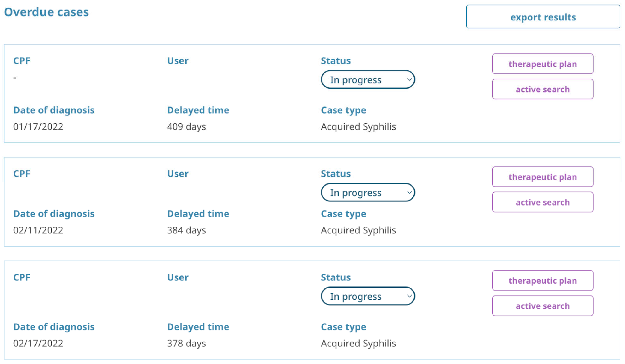The height and width of the screenshot is (364, 625).
Task: Click the CPF dash value in the first case
Action: pyautogui.click(x=15, y=78)
